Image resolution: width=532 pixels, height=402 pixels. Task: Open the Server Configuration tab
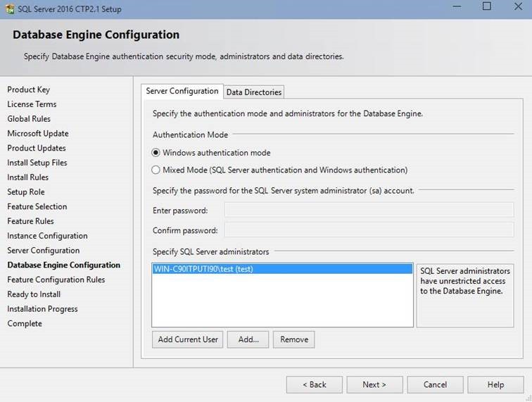coord(182,91)
